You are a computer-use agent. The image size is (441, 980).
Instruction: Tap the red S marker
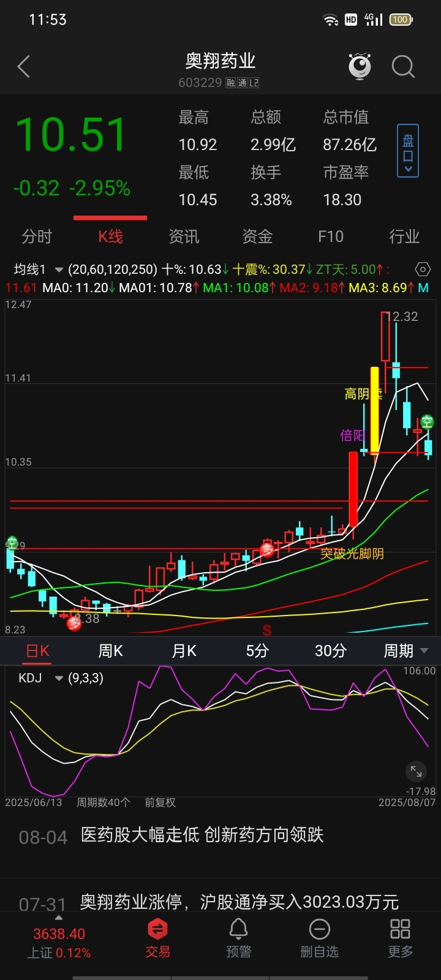pos(266,630)
